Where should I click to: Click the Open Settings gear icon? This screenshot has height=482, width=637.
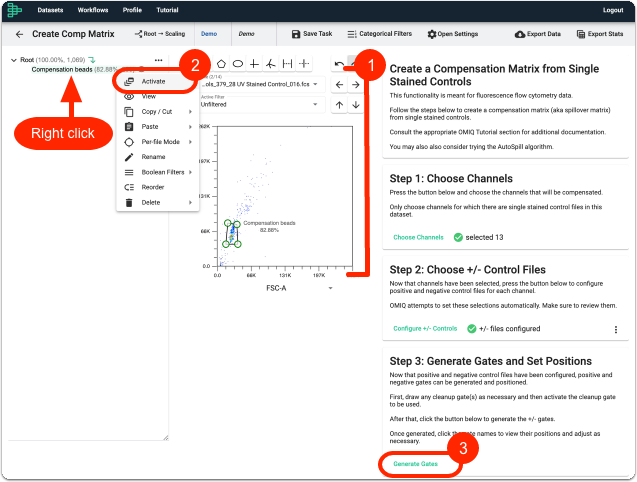click(x=431, y=34)
